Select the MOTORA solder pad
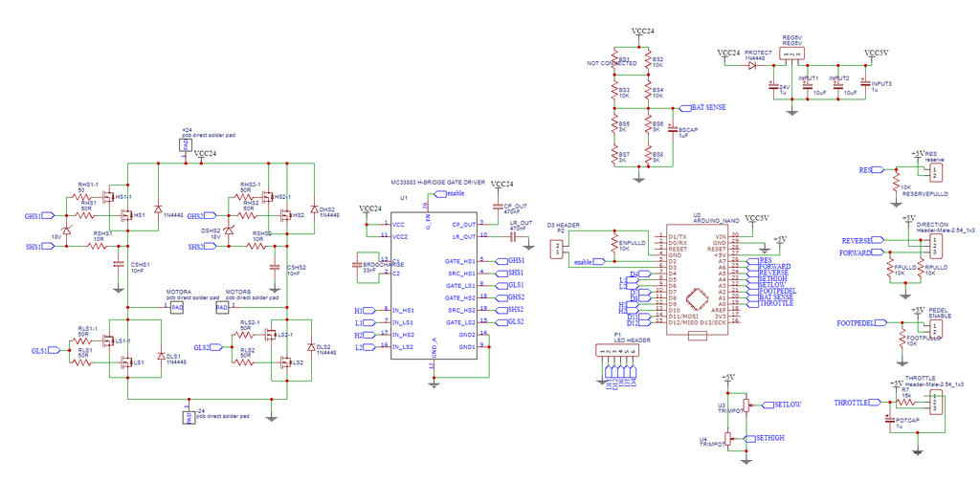Viewport: 980px width, 482px height. [x=177, y=307]
